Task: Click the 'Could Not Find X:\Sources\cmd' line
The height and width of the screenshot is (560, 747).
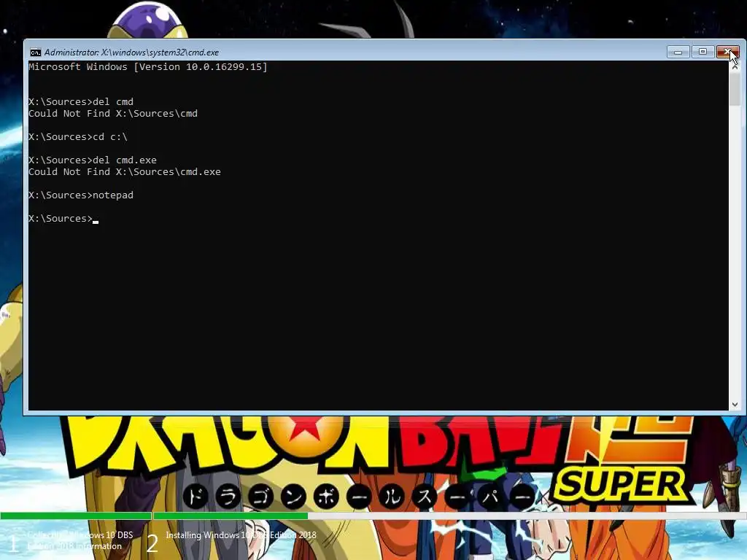Action: pos(113,113)
